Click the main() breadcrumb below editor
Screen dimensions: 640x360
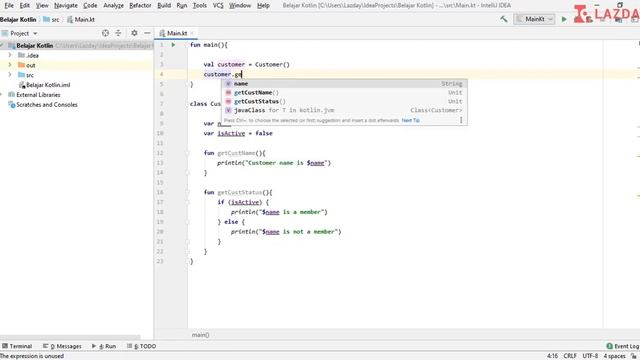point(200,335)
